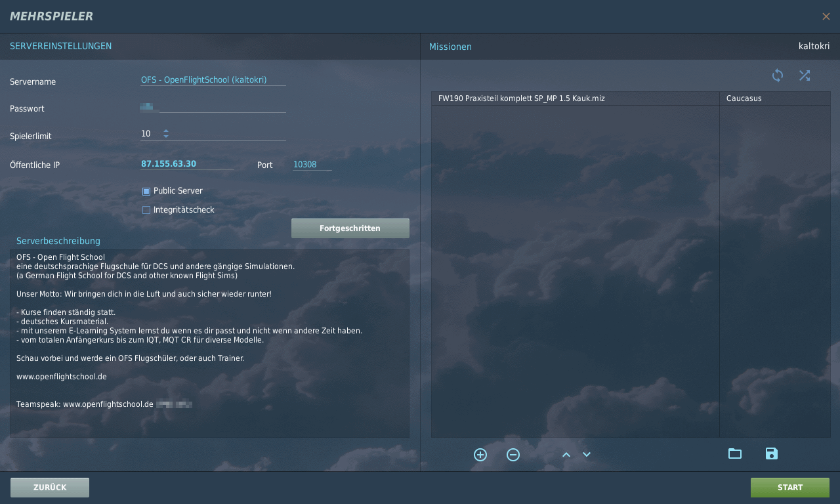This screenshot has height=504, width=840.
Task: Open the Fortgeschritten settings
Action: 350,228
